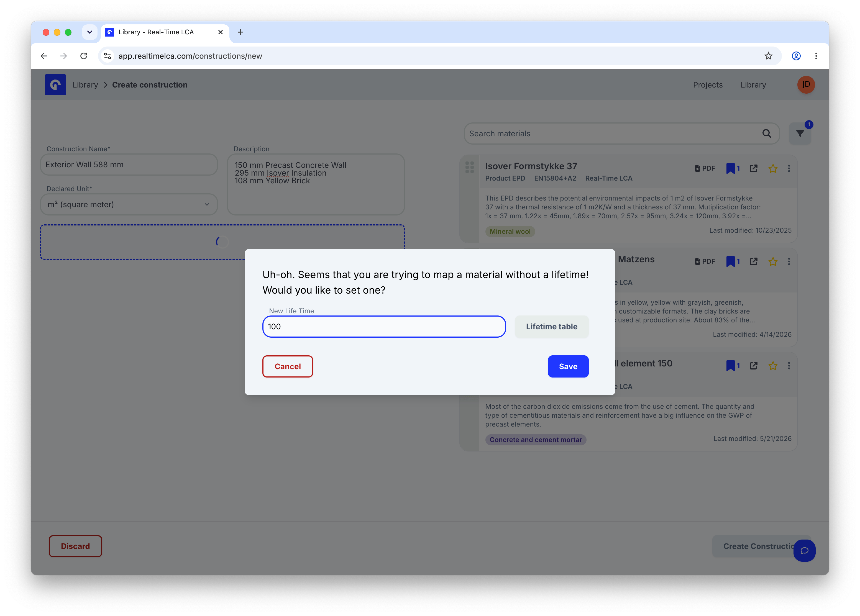The height and width of the screenshot is (616, 860).
Task: View site information icon in address bar
Action: point(108,56)
